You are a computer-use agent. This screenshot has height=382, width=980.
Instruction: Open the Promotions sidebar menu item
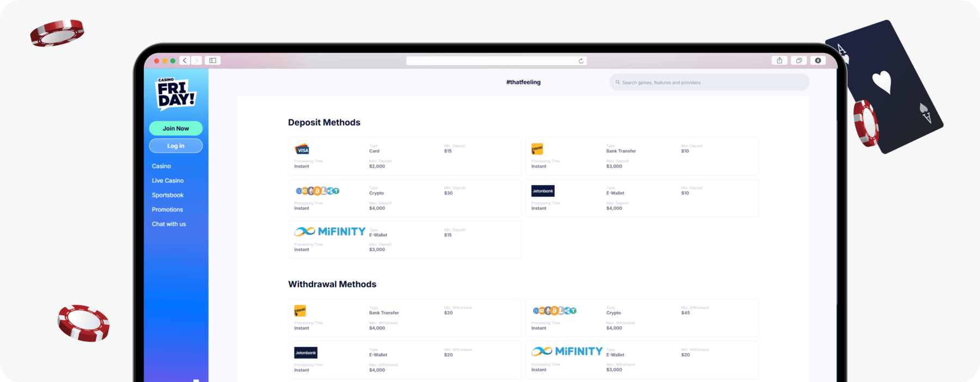[167, 210]
